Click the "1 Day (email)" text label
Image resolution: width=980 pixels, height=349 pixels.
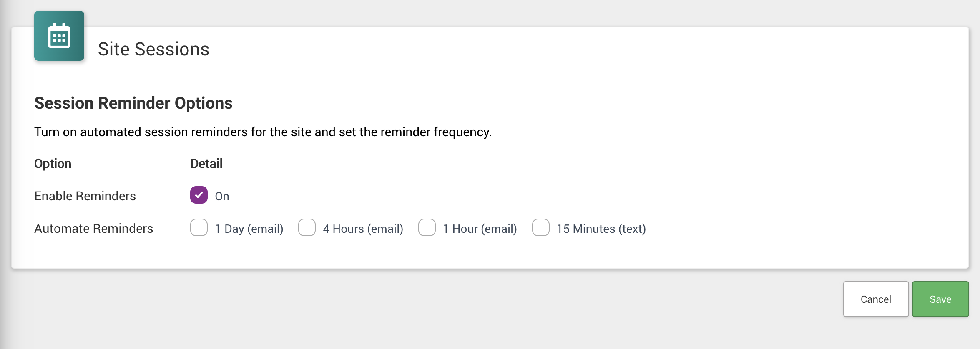[x=249, y=229]
